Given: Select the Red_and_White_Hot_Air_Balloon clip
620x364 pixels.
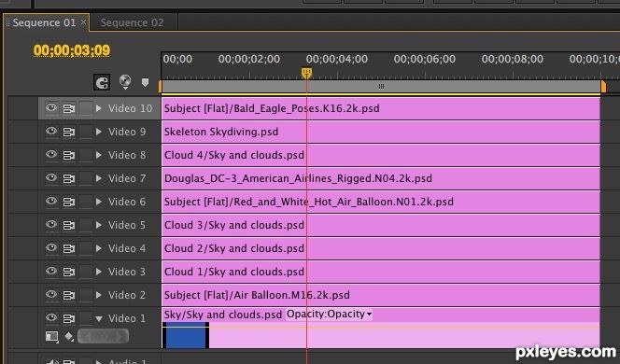Looking at the screenshot, I should click(x=381, y=202).
